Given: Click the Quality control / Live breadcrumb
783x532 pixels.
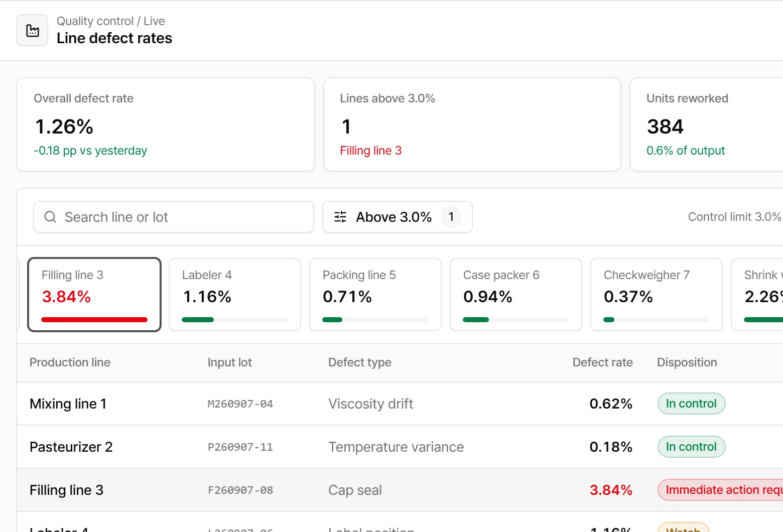Looking at the screenshot, I should click(x=110, y=21).
